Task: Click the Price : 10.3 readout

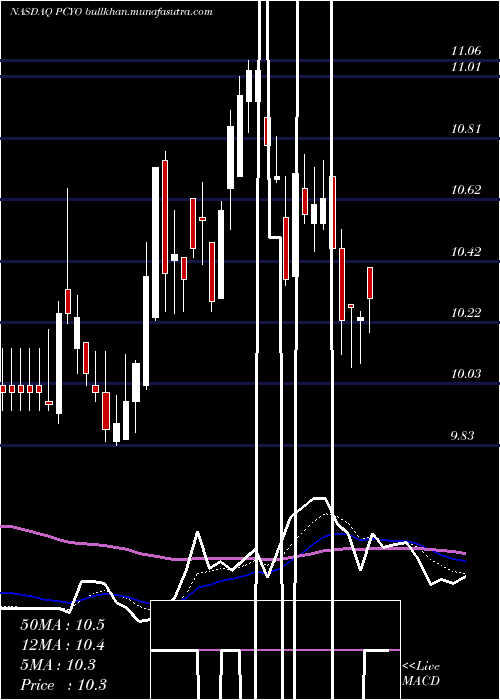Action: 63,685
